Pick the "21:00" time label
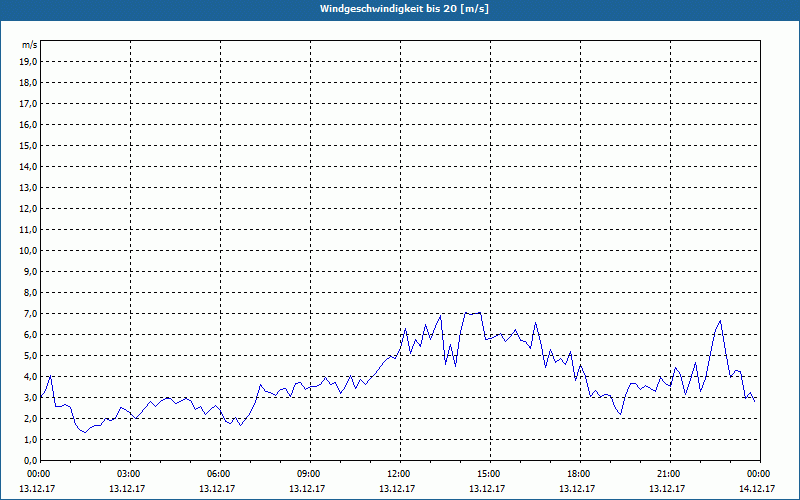The image size is (800, 500). point(669,474)
